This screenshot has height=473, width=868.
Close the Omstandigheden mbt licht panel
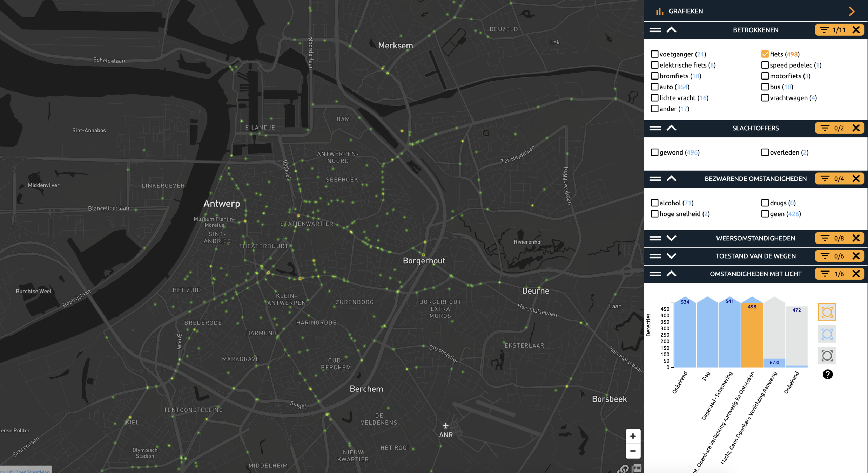tap(856, 274)
